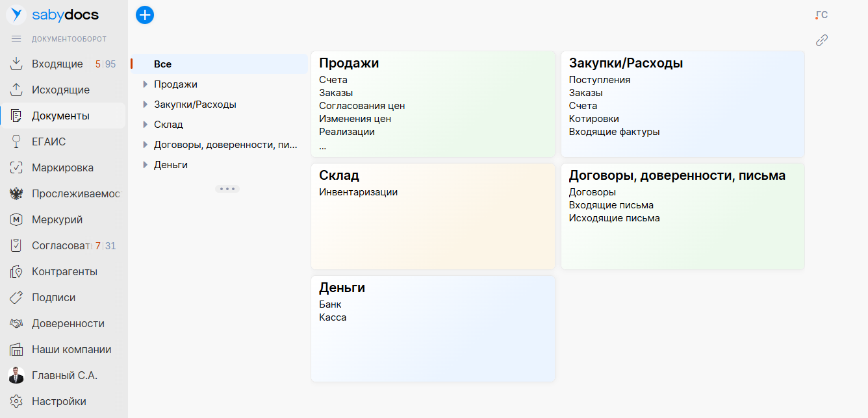Viewport: 868px width, 418px height.
Task: Open Контрагенты icon in sidebar
Action: pyautogui.click(x=17, y=271)
